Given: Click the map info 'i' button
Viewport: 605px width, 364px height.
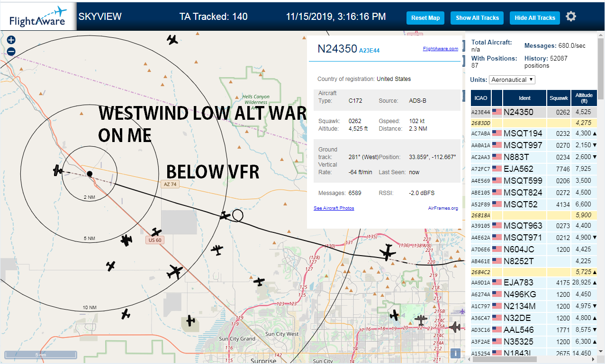Looking at the screenshot, I should coord(455,353).
